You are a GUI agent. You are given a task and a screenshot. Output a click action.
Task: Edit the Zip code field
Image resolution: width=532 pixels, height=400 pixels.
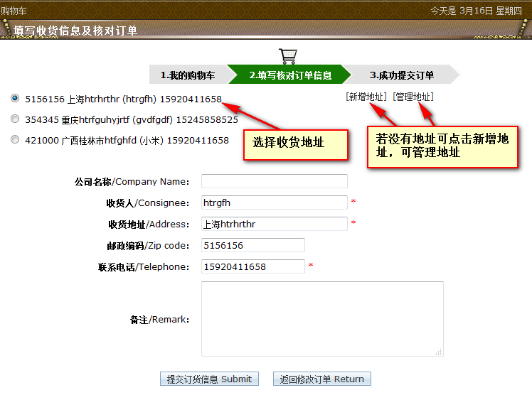click(252, 245)
